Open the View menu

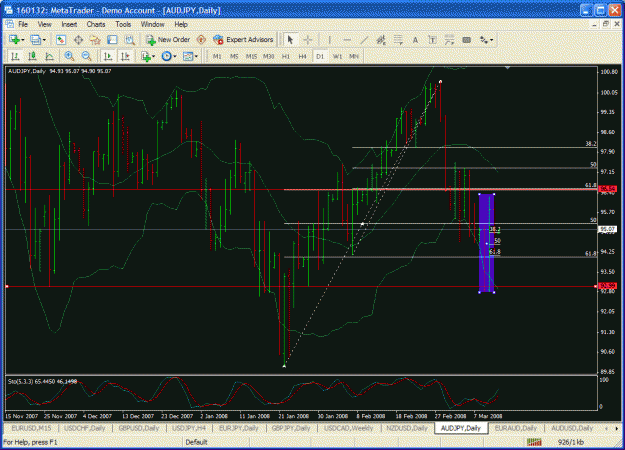(44, 24)
